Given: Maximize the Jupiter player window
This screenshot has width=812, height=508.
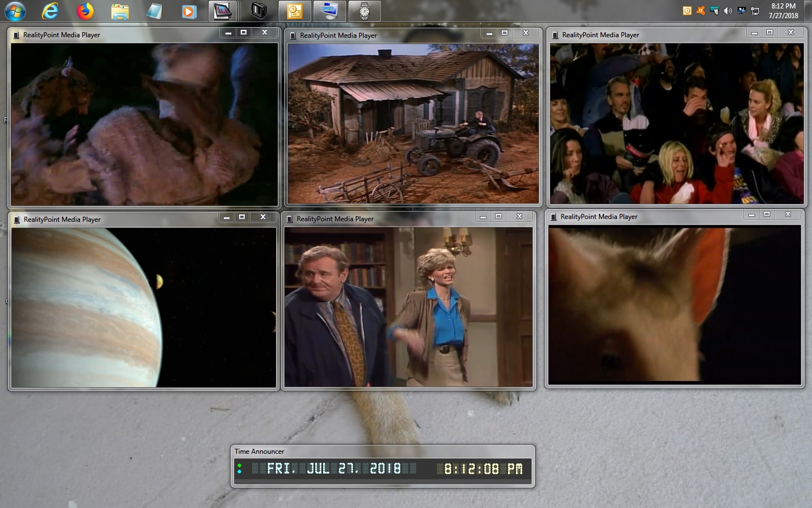Looking at the screenshot, I should 242,217.
